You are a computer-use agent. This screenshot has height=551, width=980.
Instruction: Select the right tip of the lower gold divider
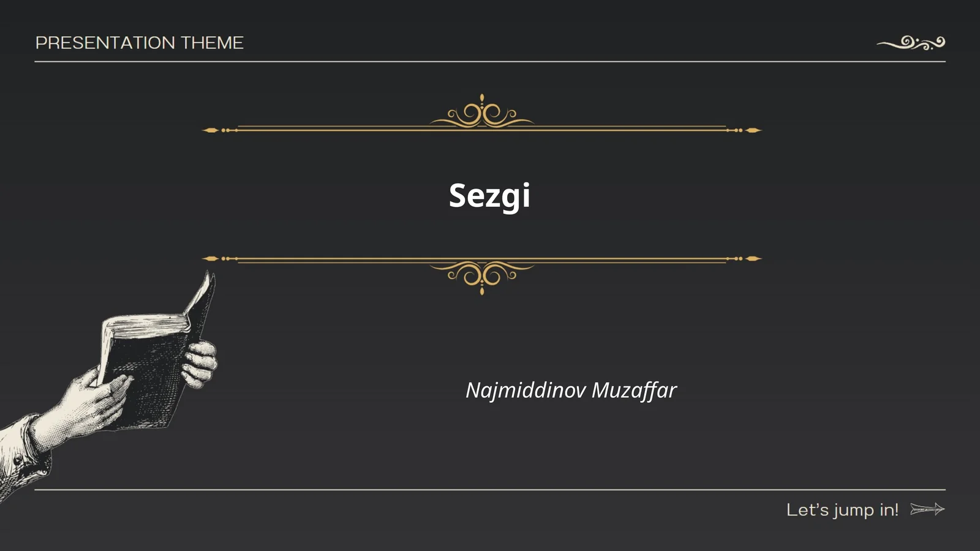pos(753,258)
